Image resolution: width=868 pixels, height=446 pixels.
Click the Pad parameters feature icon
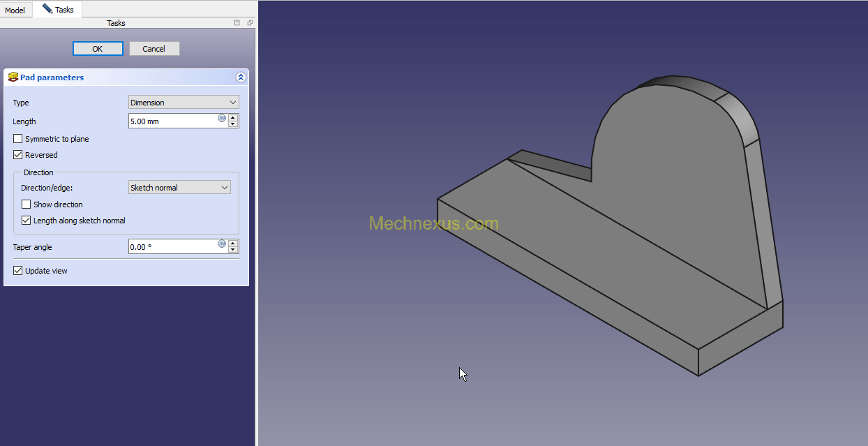pos(13,77)
